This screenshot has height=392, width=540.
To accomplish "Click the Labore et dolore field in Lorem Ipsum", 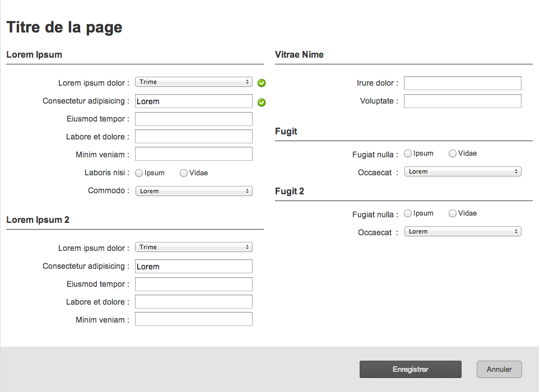I will pos(193,136).
